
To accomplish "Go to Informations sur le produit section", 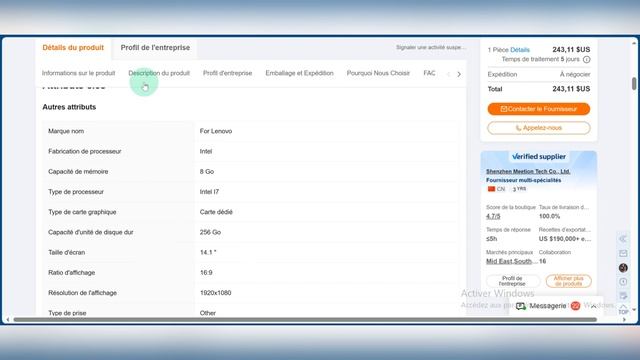I will point(78,73).
